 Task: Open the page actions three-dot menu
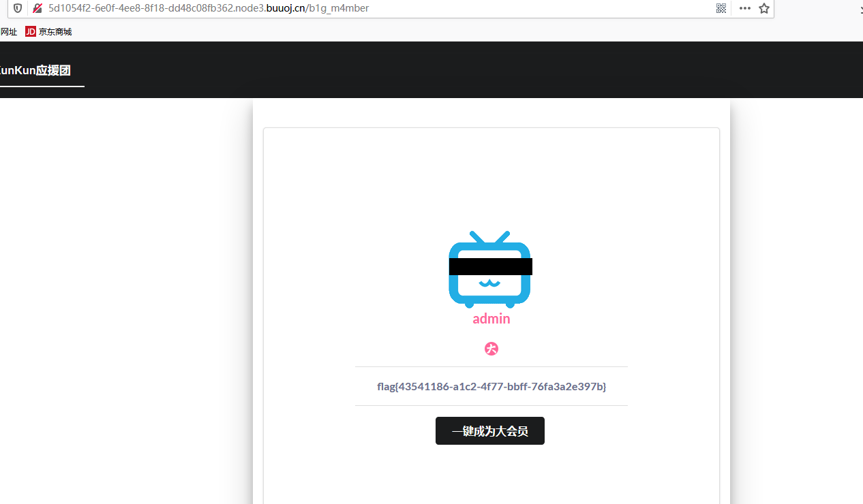[x=745, y=8]
